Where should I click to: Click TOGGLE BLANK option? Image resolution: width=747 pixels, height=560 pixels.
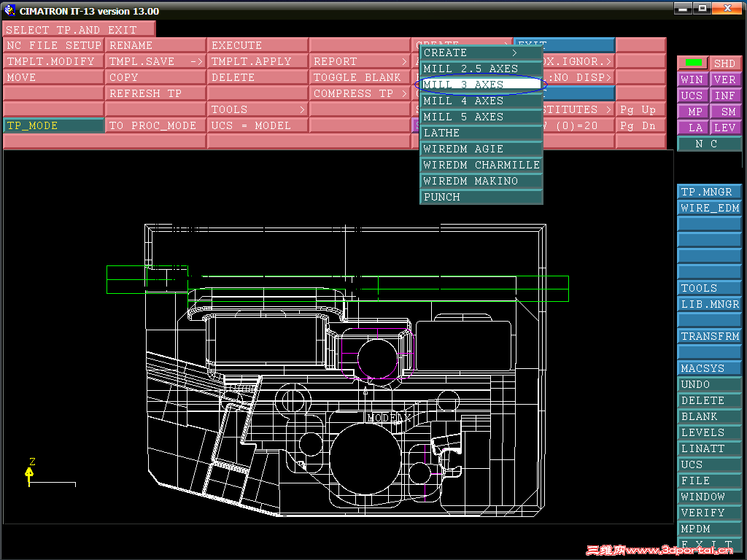click(360, 77)
